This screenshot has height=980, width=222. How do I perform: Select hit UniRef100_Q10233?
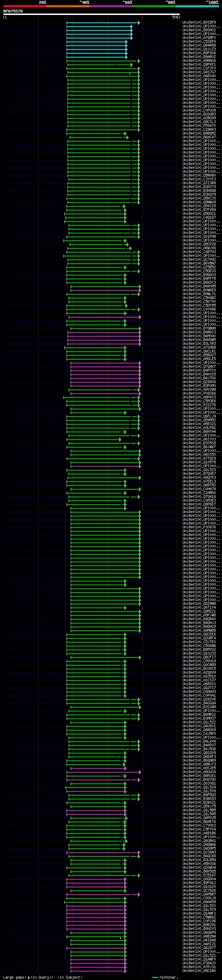pyautogui.click(x=199, y=653)
